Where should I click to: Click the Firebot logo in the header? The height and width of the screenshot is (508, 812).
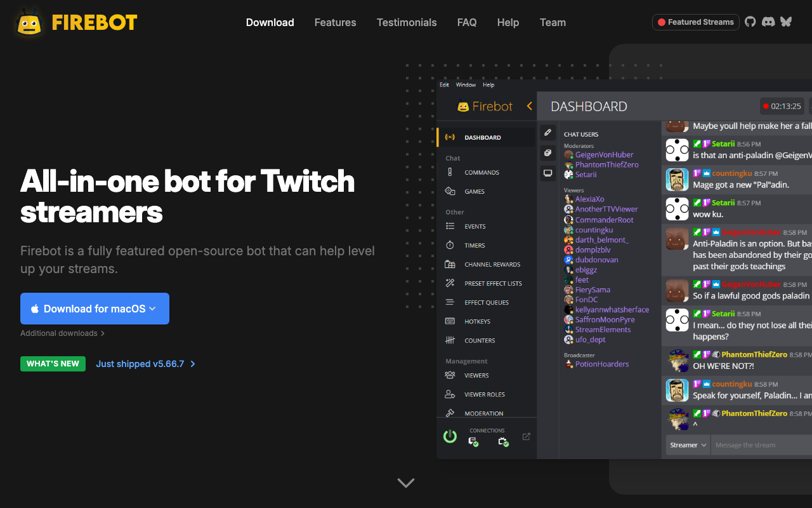tap(76, 22)
